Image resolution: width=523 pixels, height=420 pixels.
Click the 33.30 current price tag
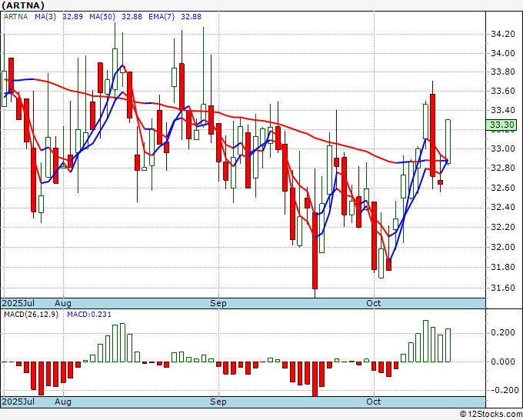click(x=501, y=125)
